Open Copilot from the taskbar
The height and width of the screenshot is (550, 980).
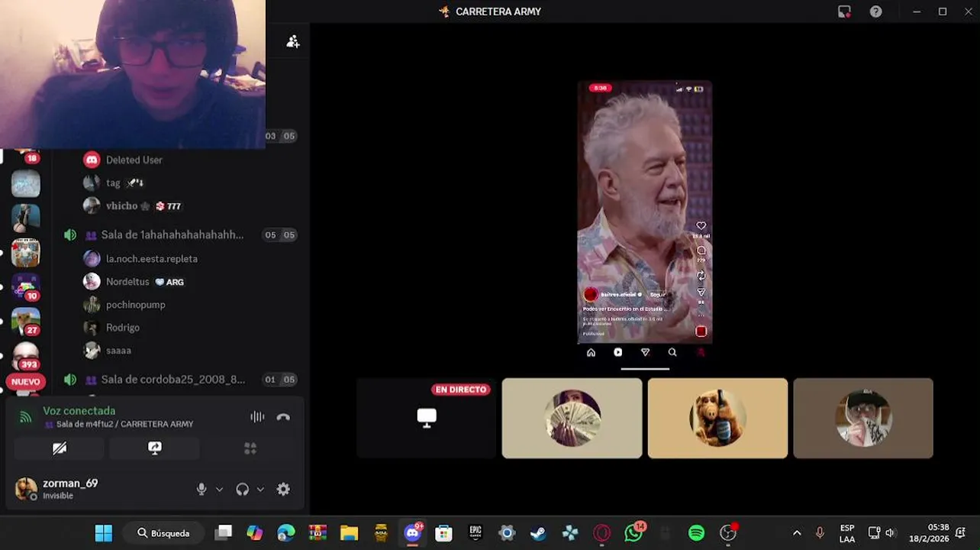[x=255, y=533]
